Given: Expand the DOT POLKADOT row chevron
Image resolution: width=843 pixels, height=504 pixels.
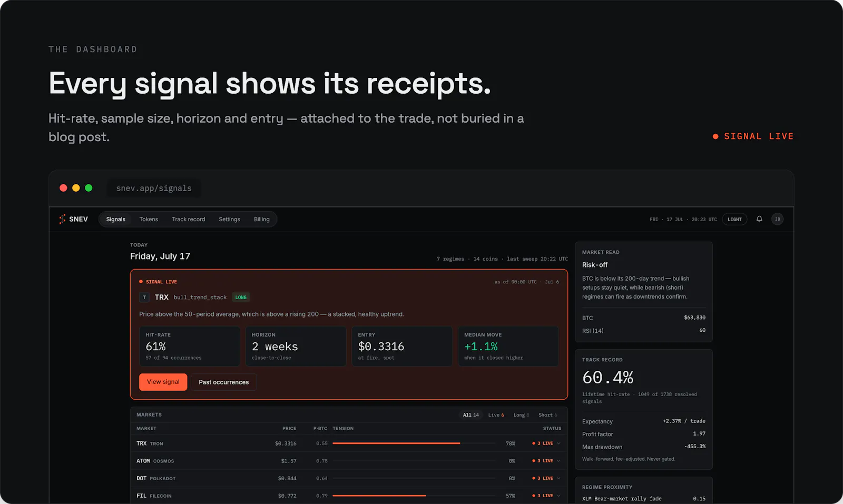Looking at the screenshot, I should pyautogui.click(x=558, y=478).
